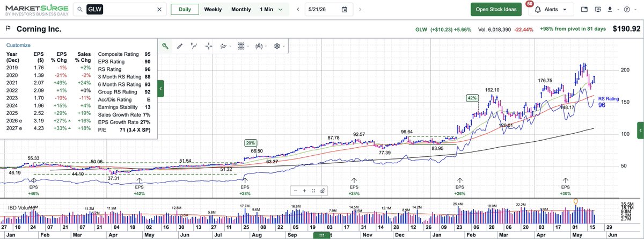Select the wrench chart tool icon
This screenshot has width=644, height=239.
pos(165,46)
